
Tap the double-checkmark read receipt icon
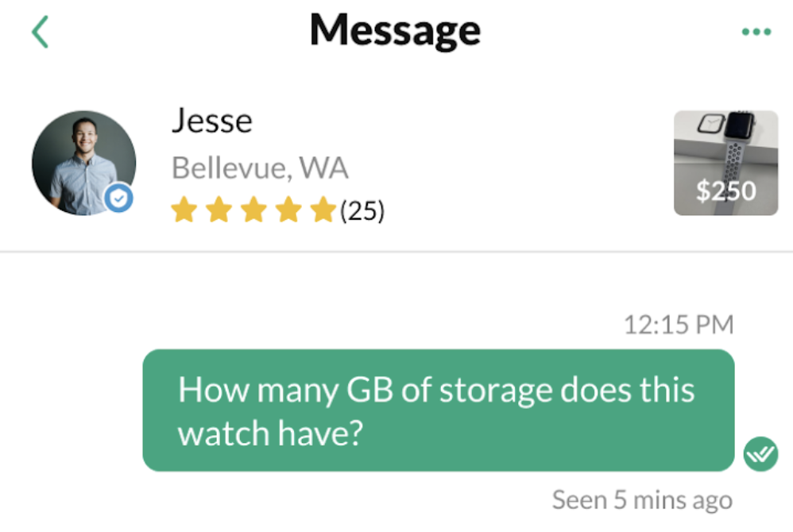coord(760,453)
